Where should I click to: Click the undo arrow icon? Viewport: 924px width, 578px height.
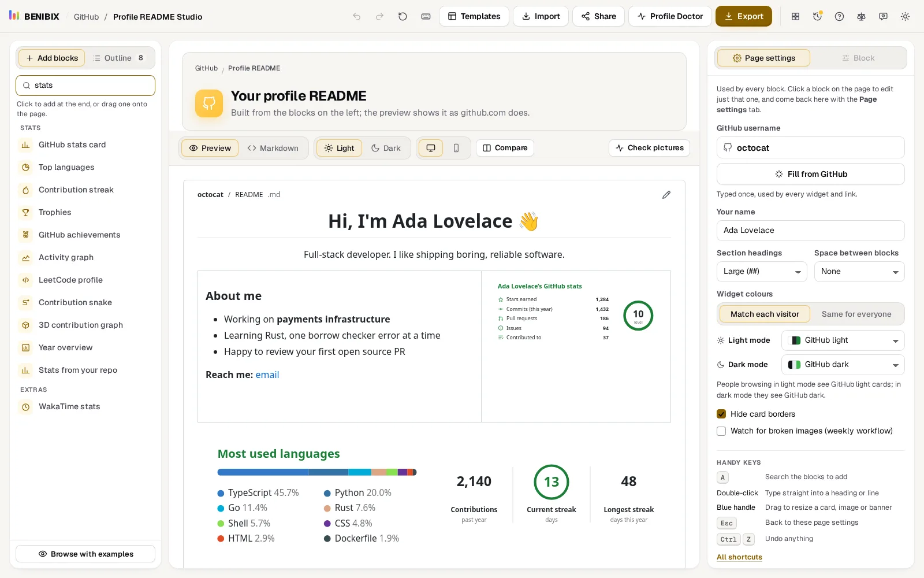tap(357, 17)
